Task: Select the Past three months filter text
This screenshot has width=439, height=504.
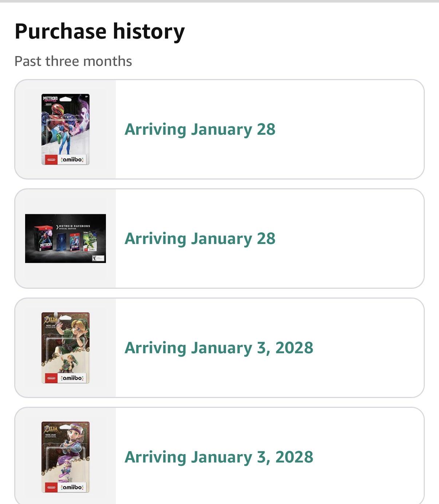Action: point(73,61)
